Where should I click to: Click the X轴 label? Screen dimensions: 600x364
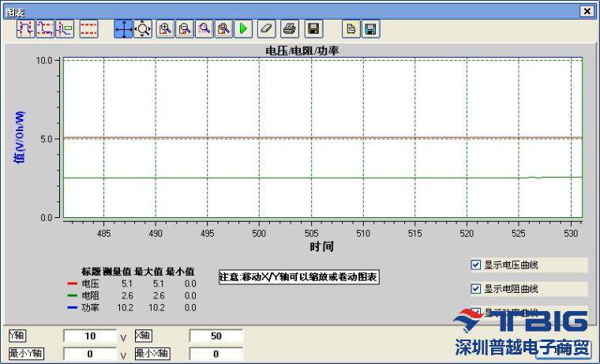pyautogui.click(x=144, y=336)
